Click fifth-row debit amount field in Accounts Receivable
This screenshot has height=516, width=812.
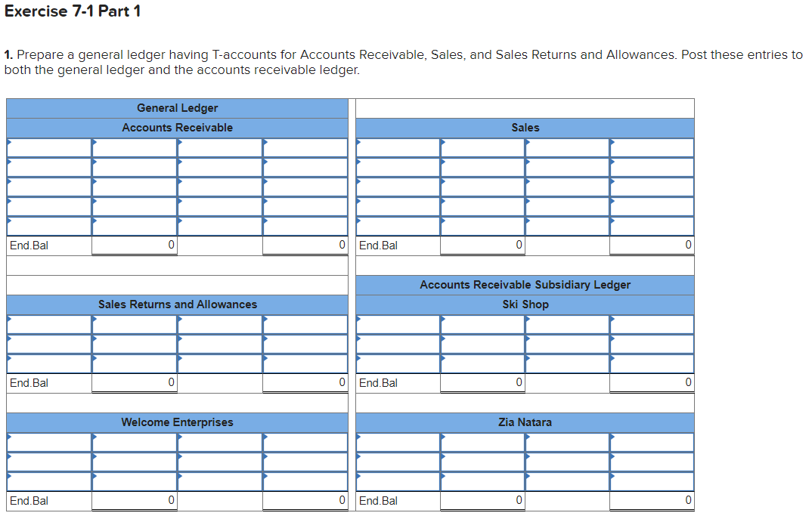point(135,227)
